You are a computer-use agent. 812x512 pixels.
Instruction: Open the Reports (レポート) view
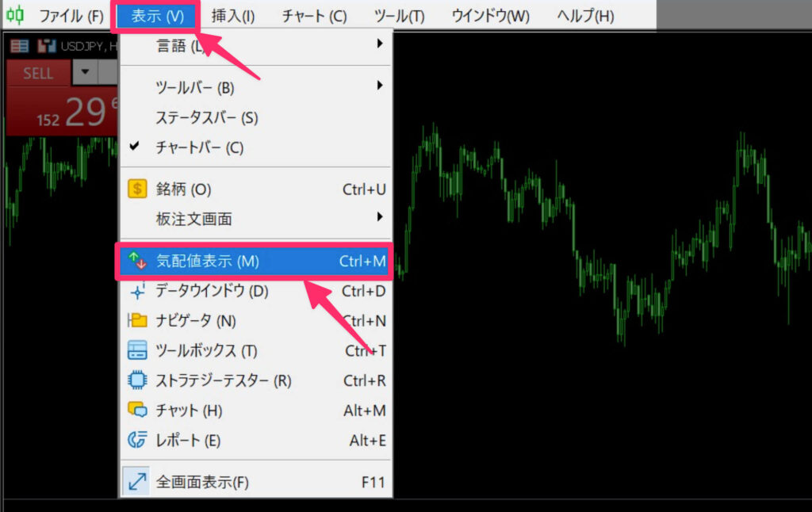[190, 441]
